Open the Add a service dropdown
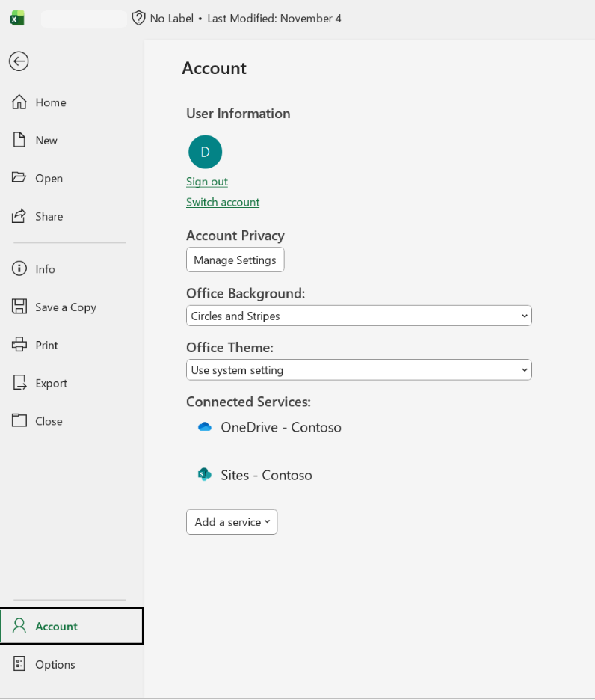 click(232, 521)
